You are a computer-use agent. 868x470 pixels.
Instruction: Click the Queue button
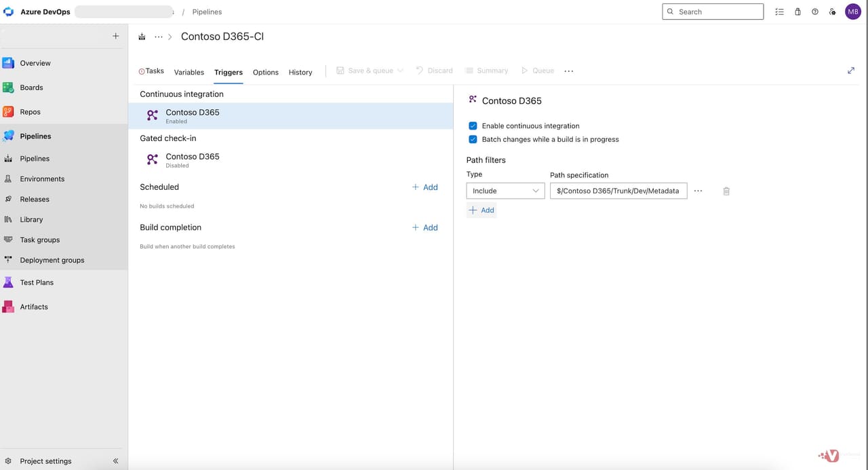[x=538, y=71]
